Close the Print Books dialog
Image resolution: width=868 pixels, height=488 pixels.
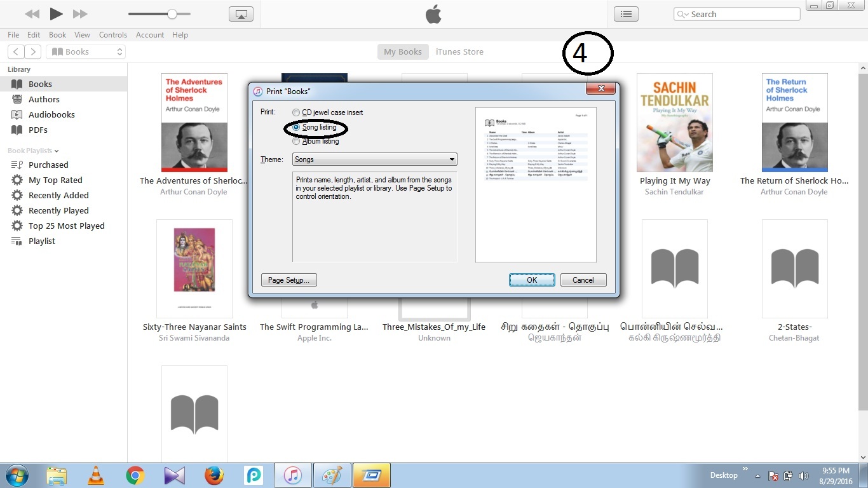(600, 89)
